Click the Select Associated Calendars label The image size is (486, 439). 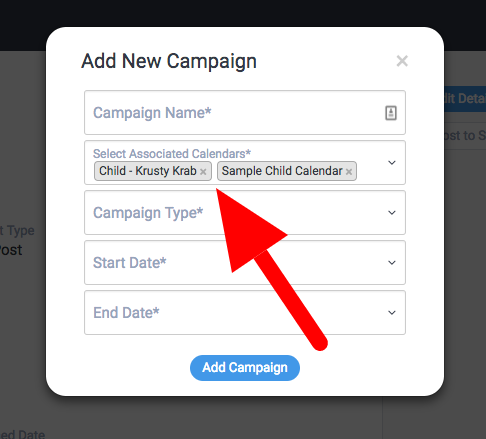coord(172,154)
